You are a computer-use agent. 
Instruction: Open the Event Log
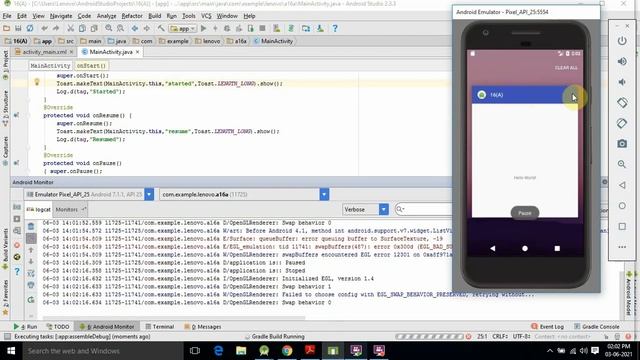tap(547, 327)
